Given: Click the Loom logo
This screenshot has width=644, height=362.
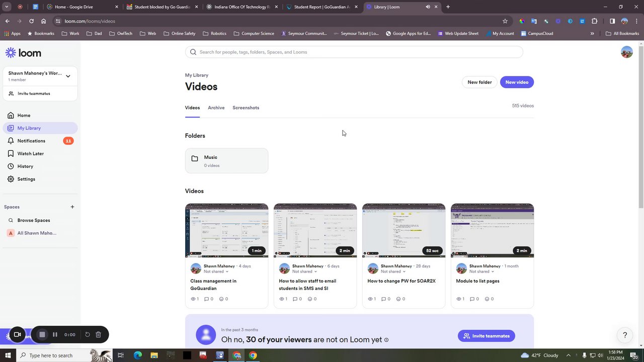Looking at the screenshot, I should click(x=23, y=53).
